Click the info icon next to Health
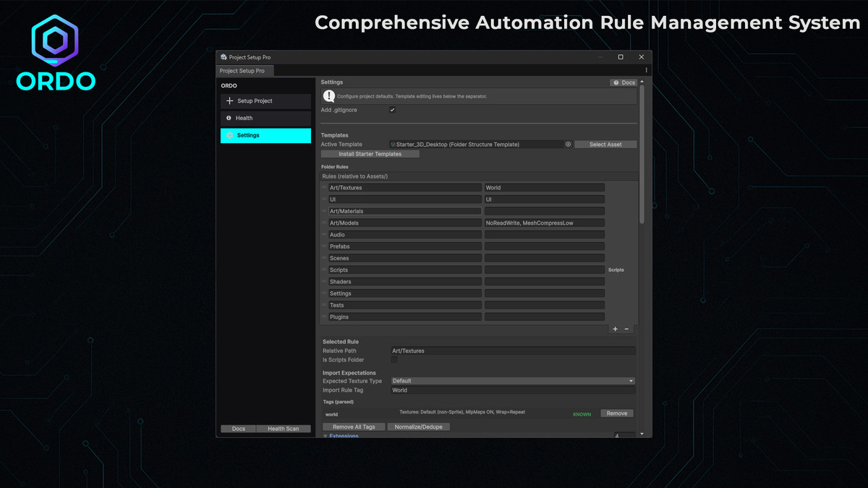Screen dimensions: 868x488 click(230, 118)
